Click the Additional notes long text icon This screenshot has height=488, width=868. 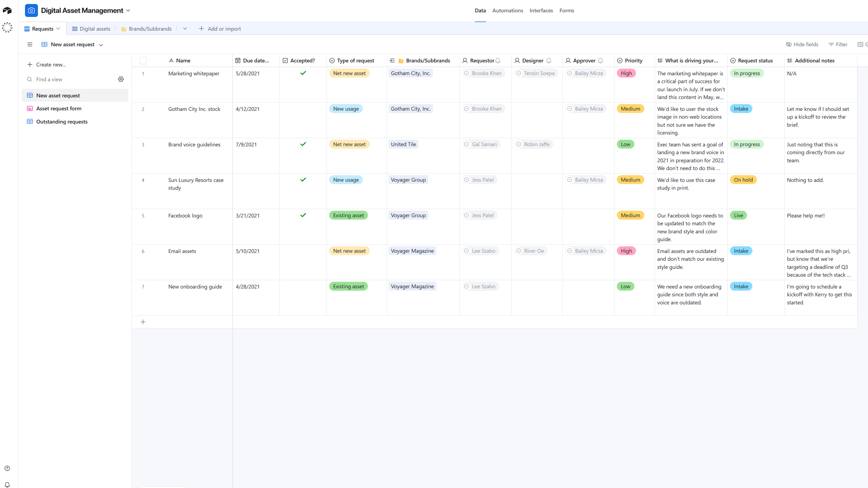click(790, 61)
